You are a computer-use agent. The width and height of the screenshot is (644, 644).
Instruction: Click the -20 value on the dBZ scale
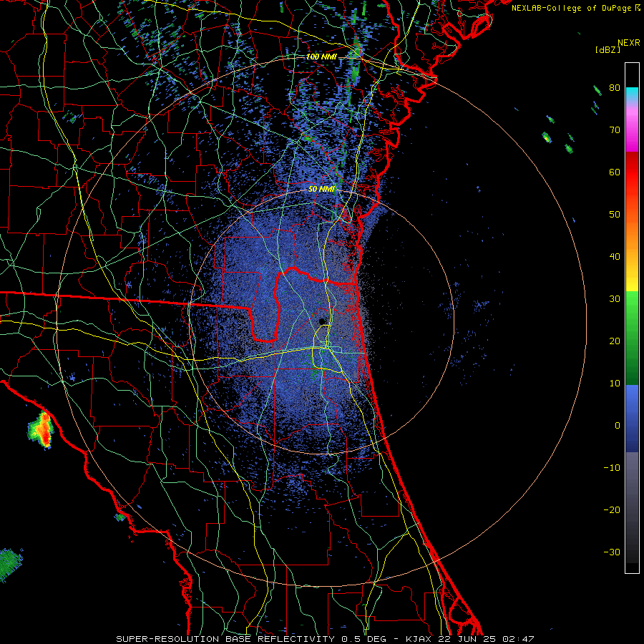(612, 510)
